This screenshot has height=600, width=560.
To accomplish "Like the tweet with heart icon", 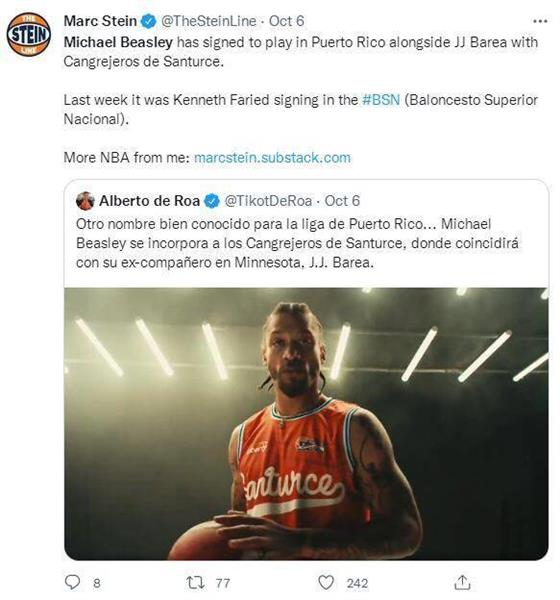I will 326,582.
